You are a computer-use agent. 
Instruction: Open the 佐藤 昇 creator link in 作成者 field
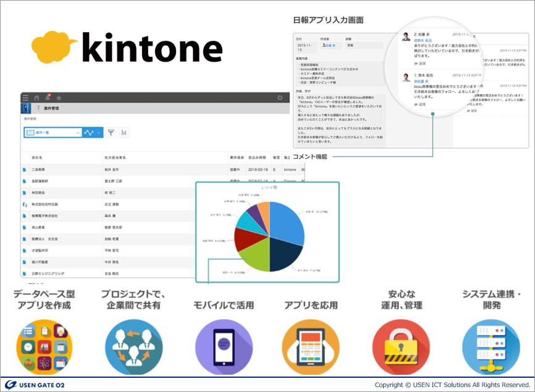329,45
